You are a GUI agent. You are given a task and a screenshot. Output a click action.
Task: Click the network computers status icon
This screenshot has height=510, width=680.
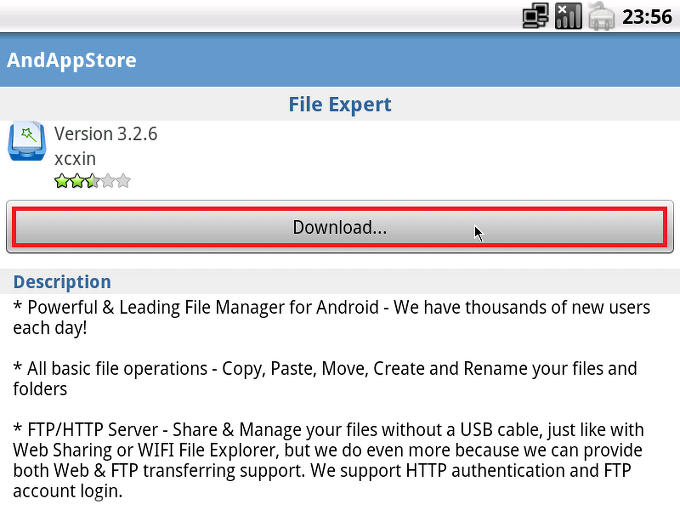coord(536,16)
